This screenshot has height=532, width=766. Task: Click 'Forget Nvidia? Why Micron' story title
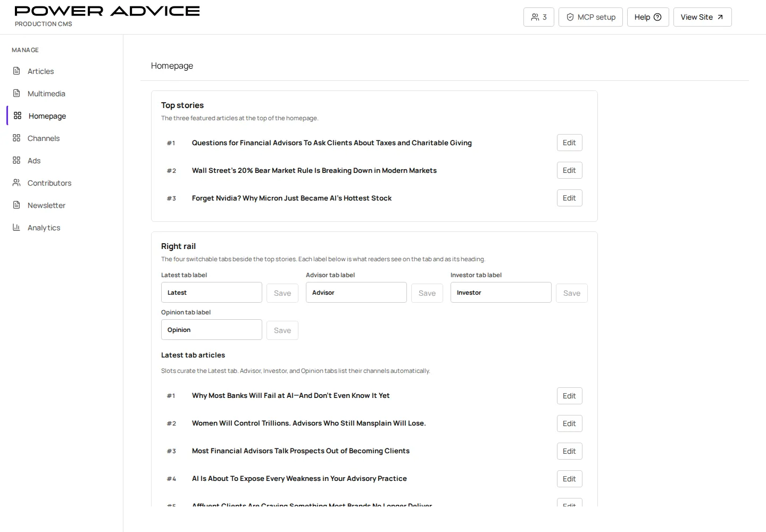pos(292,198)
